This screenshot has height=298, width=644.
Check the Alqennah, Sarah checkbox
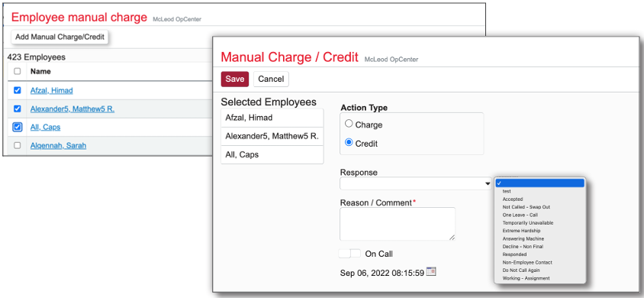18,145
